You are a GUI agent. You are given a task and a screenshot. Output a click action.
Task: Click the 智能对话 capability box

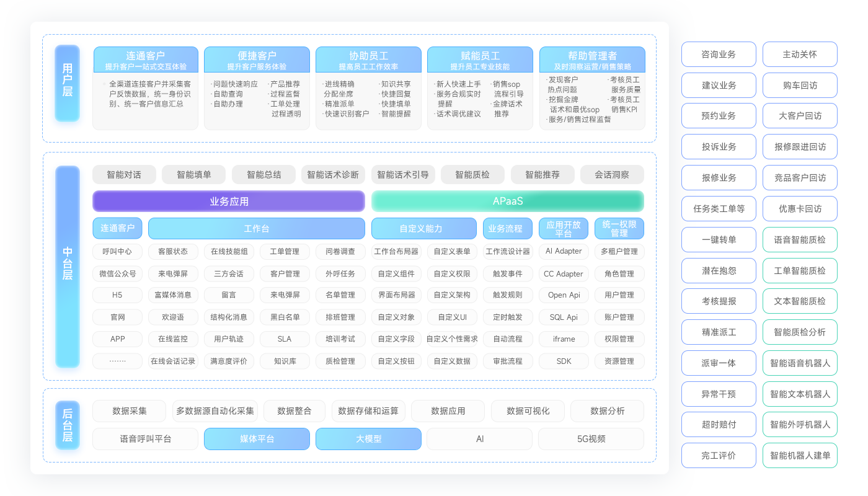[123, 175]
